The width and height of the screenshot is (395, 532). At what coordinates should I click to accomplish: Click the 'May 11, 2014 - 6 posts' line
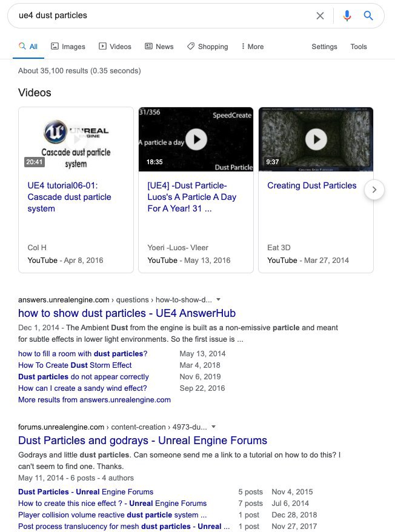click(76, 477)
